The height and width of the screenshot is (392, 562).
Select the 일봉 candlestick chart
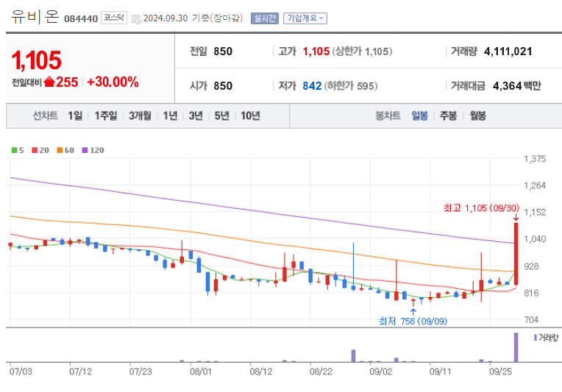[420, 115]
